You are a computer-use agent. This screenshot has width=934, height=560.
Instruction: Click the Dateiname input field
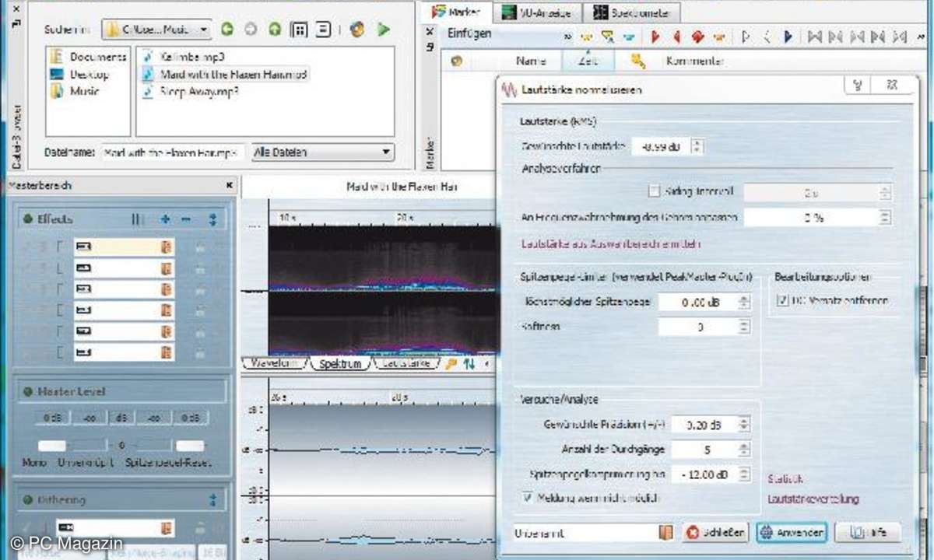pos(172,152)
